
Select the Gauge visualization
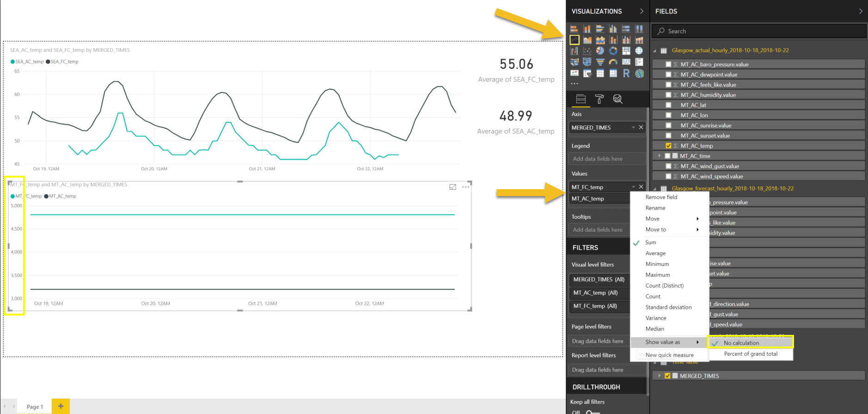coord(613,62)
